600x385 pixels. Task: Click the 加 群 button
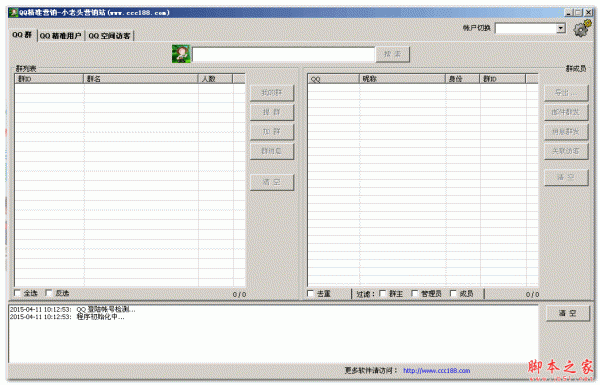272,132
